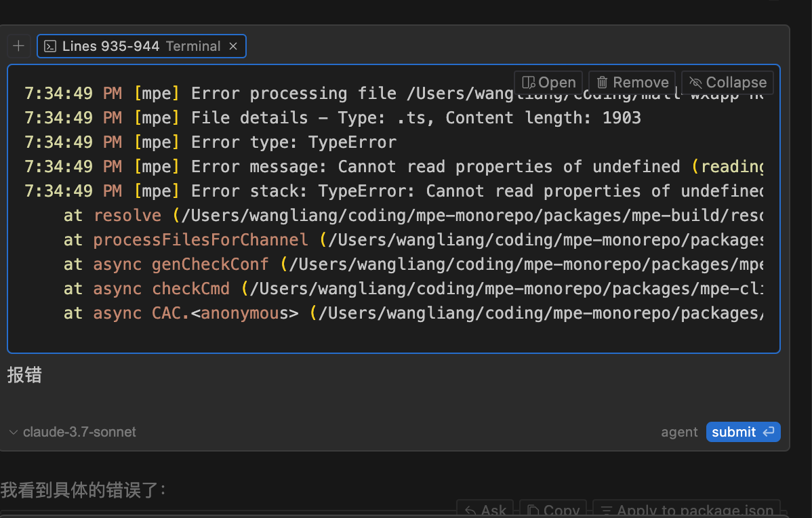The height and width of the screenshot is (518, 812).
Task: Click the return arrow icon in submit
Action: point(769,432)
